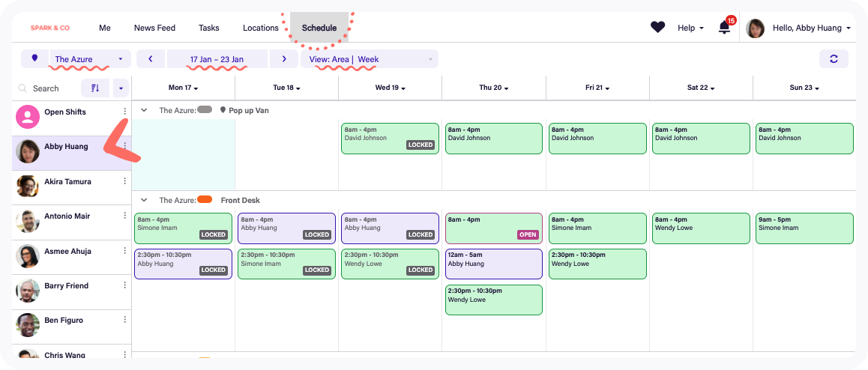Open Abby Huang's Monday 2:30pm shift
868x370 pixels.
[183, 264]
